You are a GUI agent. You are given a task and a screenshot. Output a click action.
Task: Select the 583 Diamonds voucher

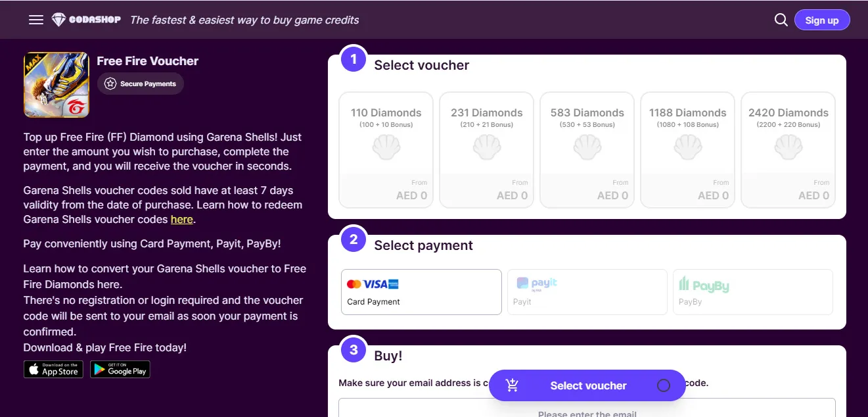pos(587,150)
